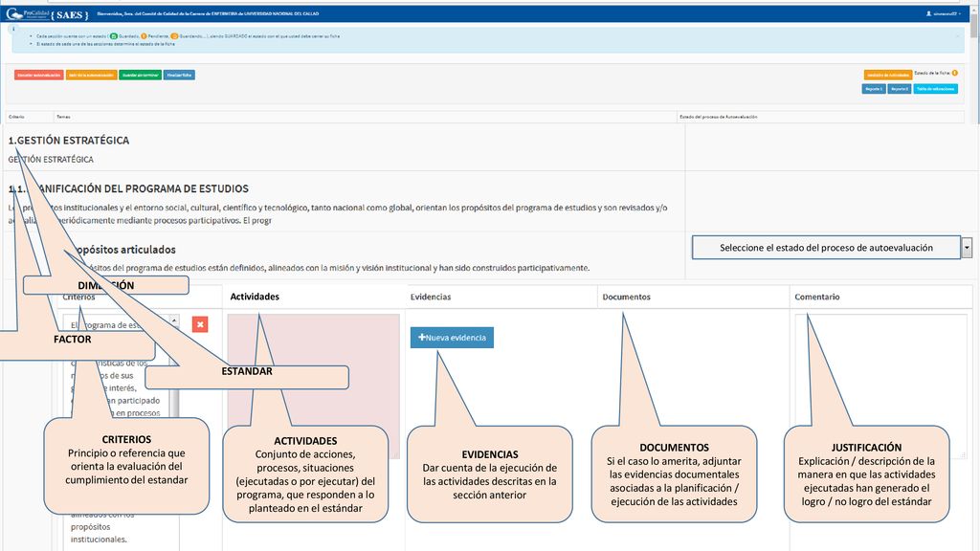Click the Documentos column header

click(626, 297)
